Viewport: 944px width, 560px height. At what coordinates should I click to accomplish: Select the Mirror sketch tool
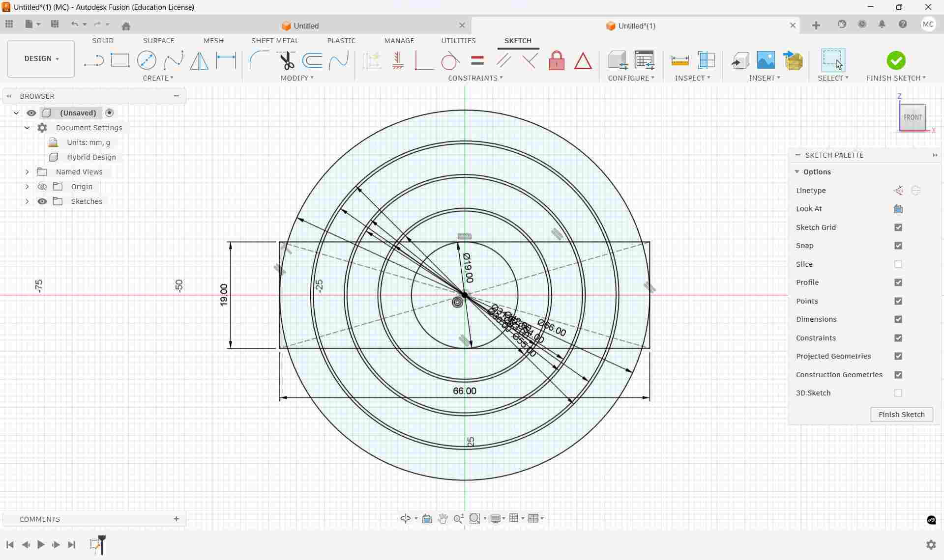pyautogui.click(x=199, y=60)
